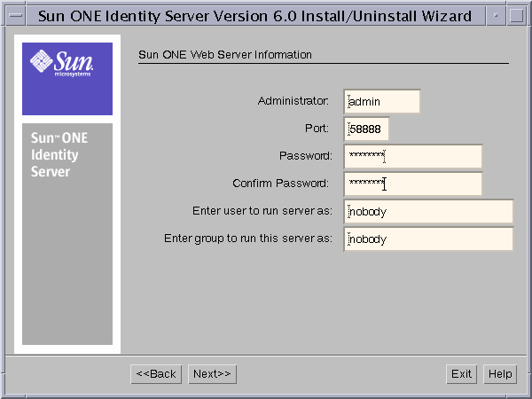Viewport: 532px width, 399px height.
Task: Click the Administrator input field
Action: 381,101
